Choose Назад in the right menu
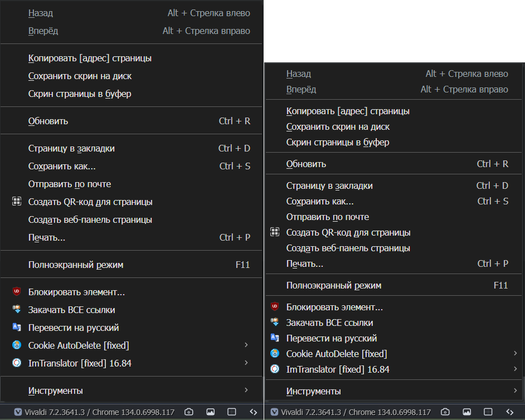This screenshot has width=525, height=420. pos(393,74)
